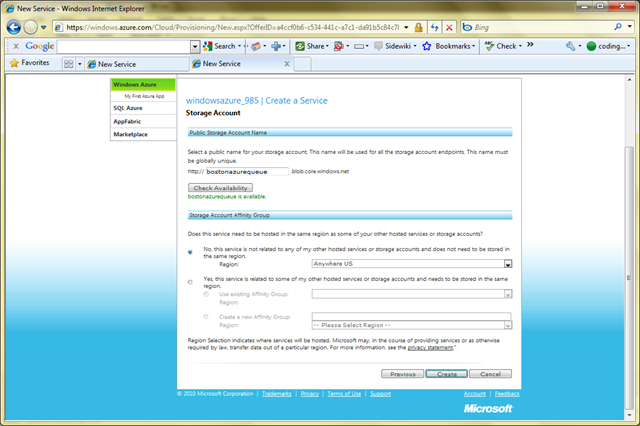This screenshot has width=640, height=426.
Task: Expand the 'Anywhere US' region dropdown
Action: click(x=507, y=264)
